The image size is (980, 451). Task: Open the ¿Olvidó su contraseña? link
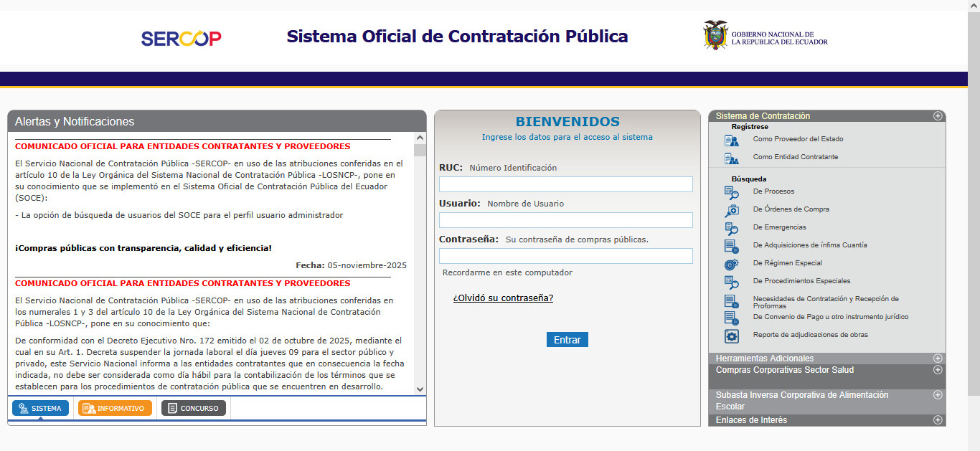503,298
